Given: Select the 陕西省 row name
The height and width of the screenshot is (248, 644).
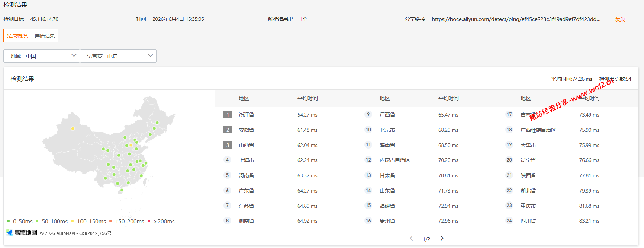Looking at the screenshot, I should (x=528, y=175).
